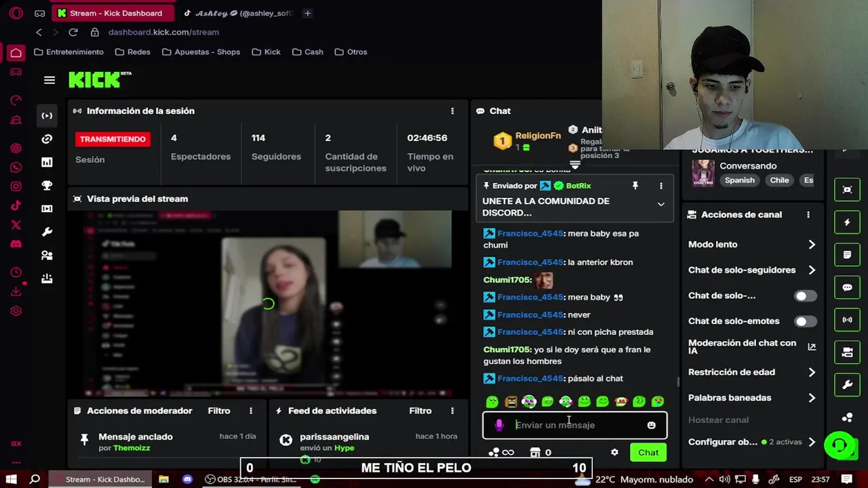The width and height of the screenshot is (868, 488).
Task: Click the purple microphone icon in chat input
Action: [x=499, y=425]
